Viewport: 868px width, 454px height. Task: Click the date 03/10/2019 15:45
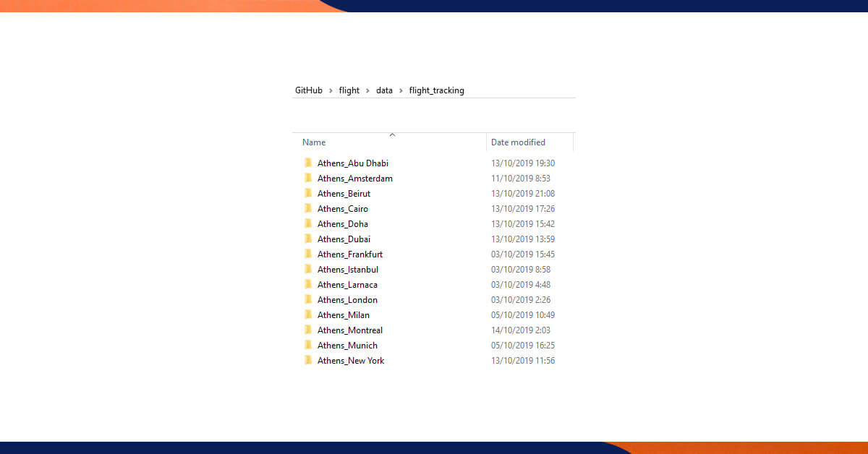523,254
